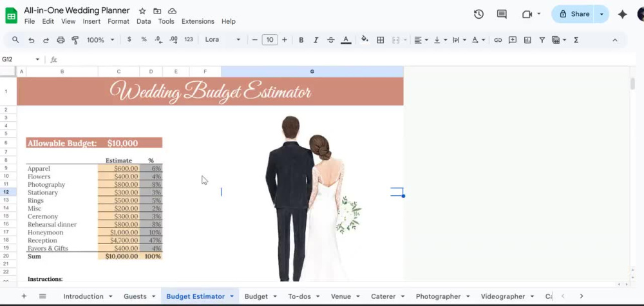Click the Share button
The width and height of the screenshot is (644, 306).
[574, 14]
